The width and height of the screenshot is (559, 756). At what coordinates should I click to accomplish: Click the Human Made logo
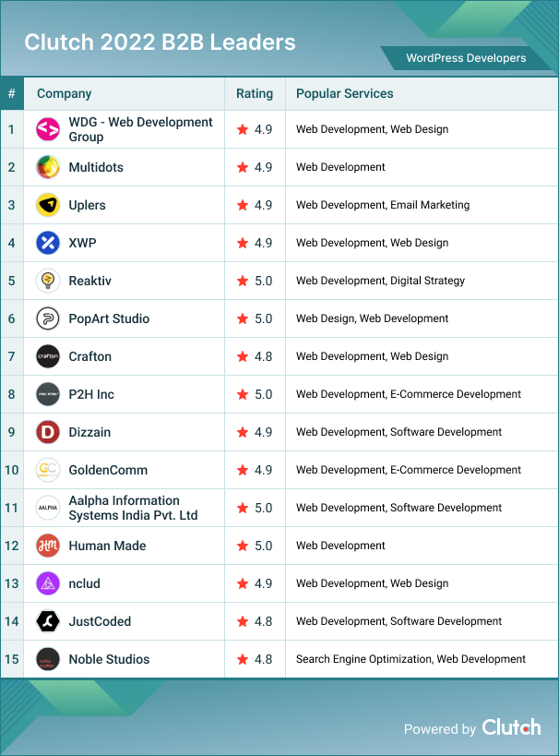pos(48,546)
